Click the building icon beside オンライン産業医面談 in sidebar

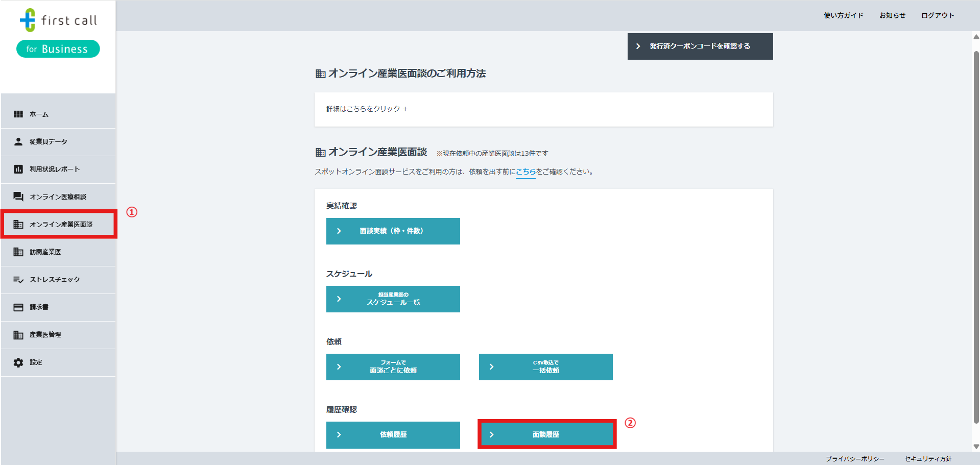(x=18, y=225)
